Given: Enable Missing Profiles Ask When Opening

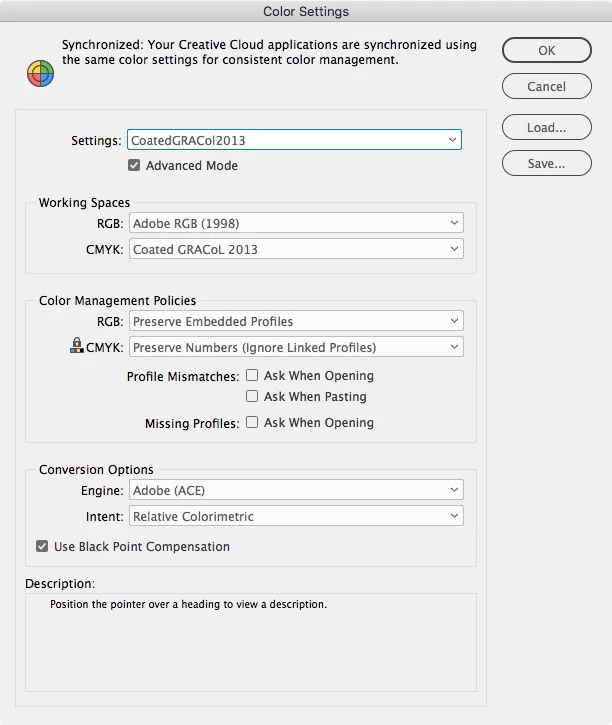Looking at the screenshot, I should (x=252, y=422).
